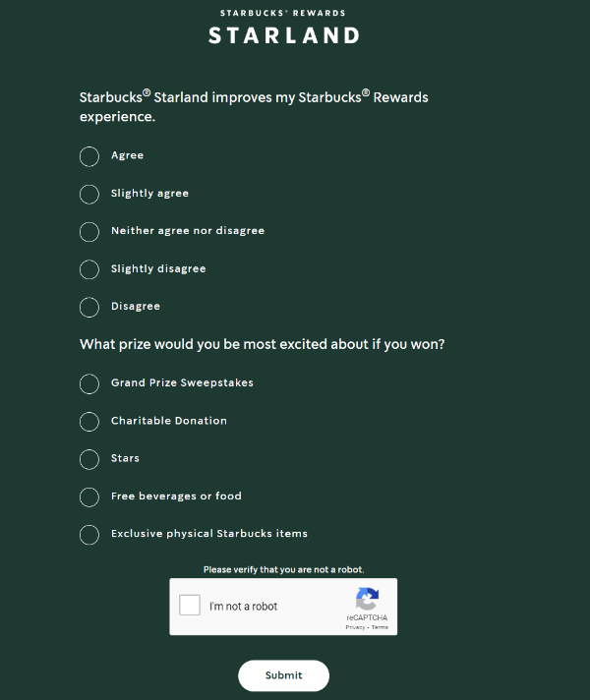The width and height of the screenshot is (590, 700).
Task: Pick Stars as the preferred prize
Action: click(89, 459)
